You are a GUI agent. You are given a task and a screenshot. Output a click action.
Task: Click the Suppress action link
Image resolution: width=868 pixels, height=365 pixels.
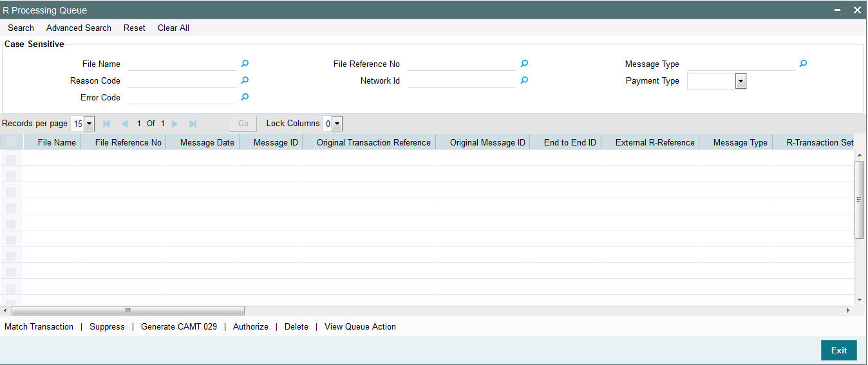click(107, 326)
